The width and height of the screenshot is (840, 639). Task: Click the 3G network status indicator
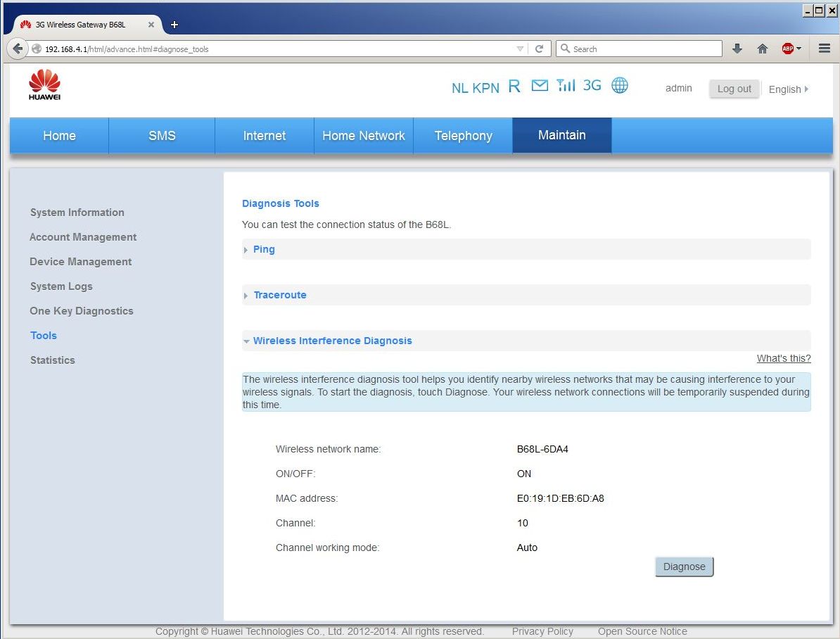click(592, 85)
